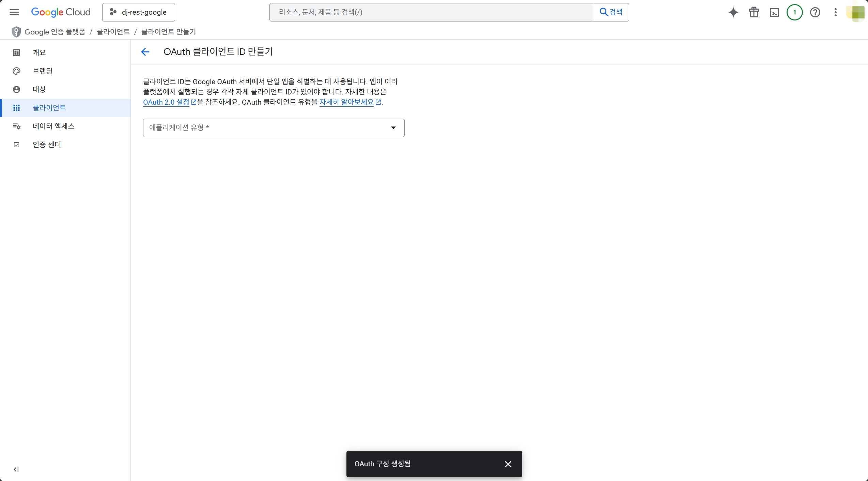The width and height of the screenshot is (868, 481).
Task: Open the free trial gift icon
Action: pyautogui.click(x=754, y=13)
